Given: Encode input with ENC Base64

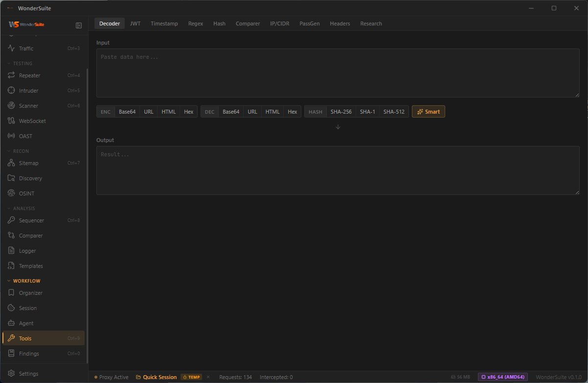Looking at the screenshot, I should [x=127, y=112].
